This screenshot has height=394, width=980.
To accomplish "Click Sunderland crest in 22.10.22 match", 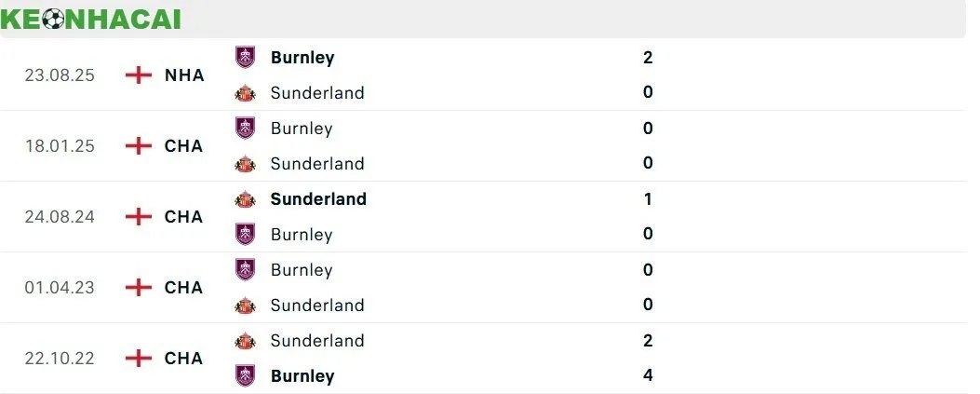I will pos(245,340).
